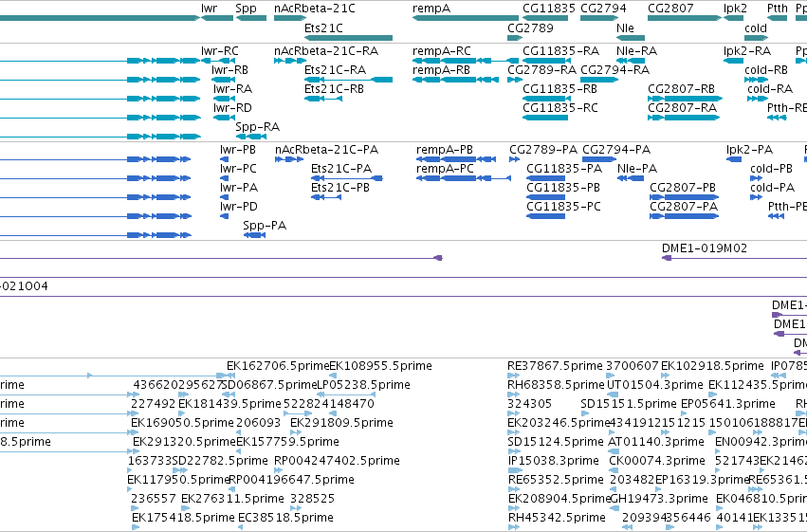Click transcript Ets21C-RB

point(334,88)
